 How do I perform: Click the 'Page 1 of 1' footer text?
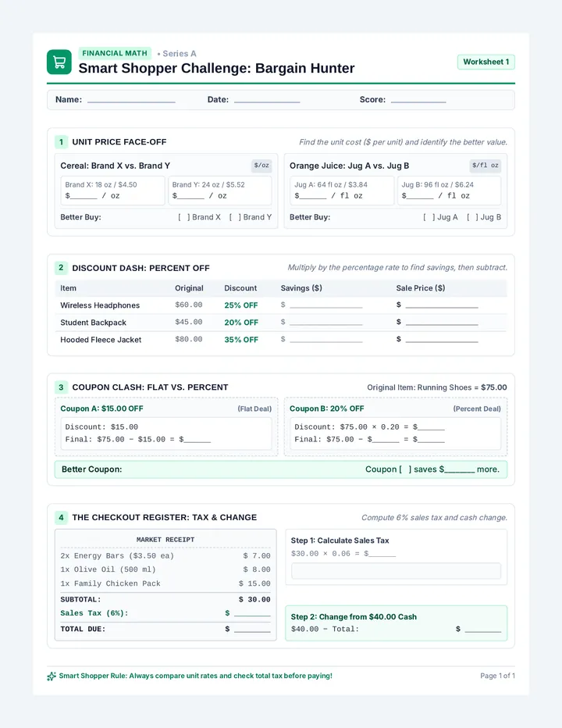497,676
